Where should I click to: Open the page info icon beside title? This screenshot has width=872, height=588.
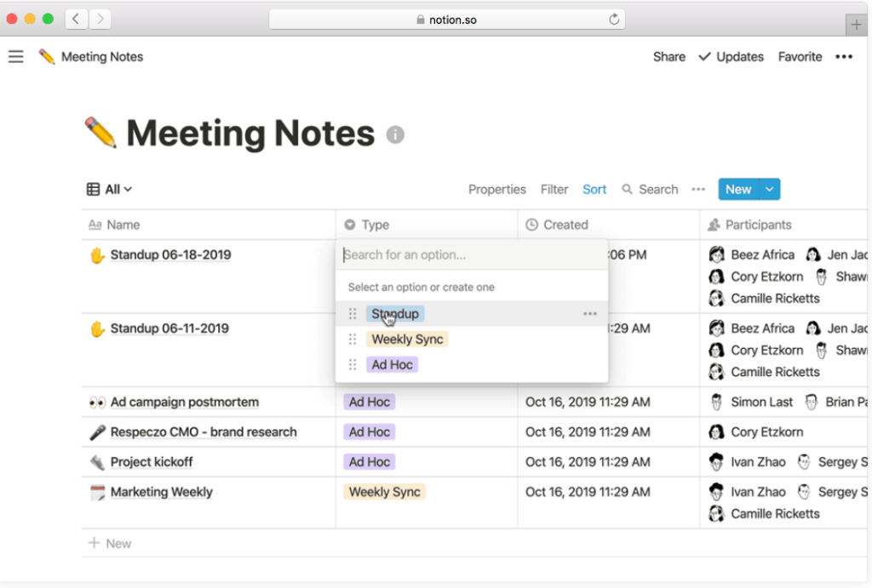pos(395,134)
